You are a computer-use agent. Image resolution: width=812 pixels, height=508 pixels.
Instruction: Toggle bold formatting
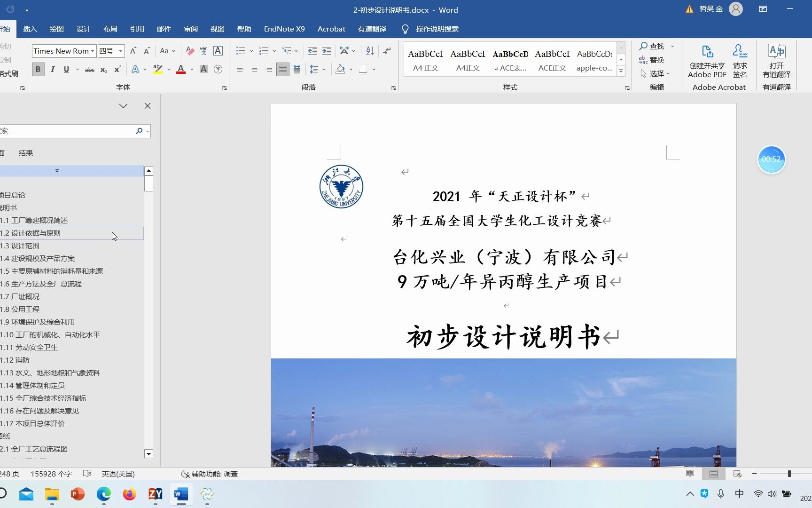pyautogui.click(x=38, y=69)
